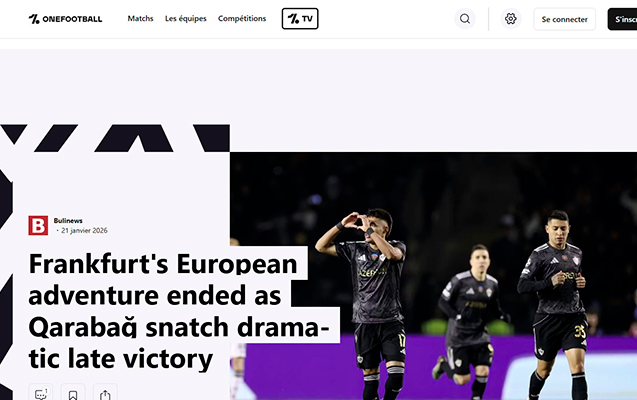Click the 21 janvier 2026 date

tap(84, 231)
